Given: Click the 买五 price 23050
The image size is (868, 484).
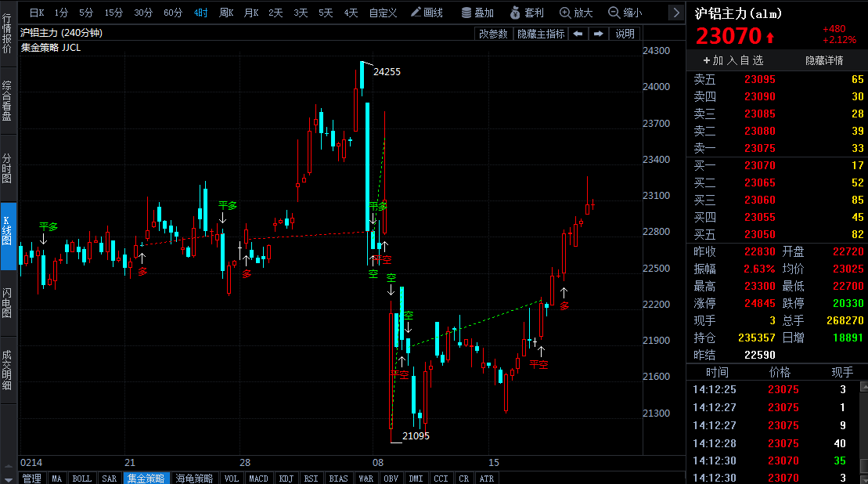Looking at the screenshot, I should click(759, 234).
